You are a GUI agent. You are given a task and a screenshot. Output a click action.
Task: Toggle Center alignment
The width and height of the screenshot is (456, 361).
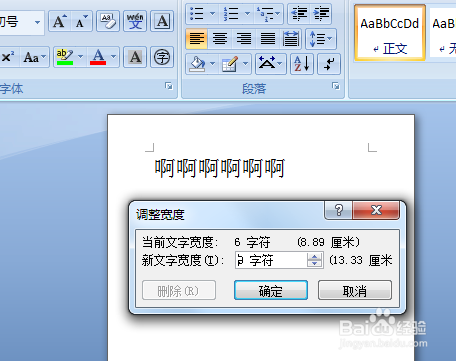click(x=220, y=39)
